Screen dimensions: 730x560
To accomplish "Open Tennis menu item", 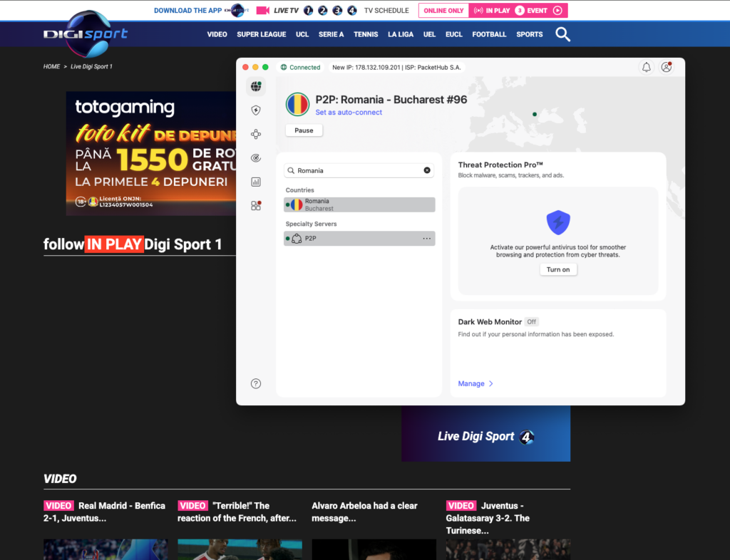I will pos(366,34).
